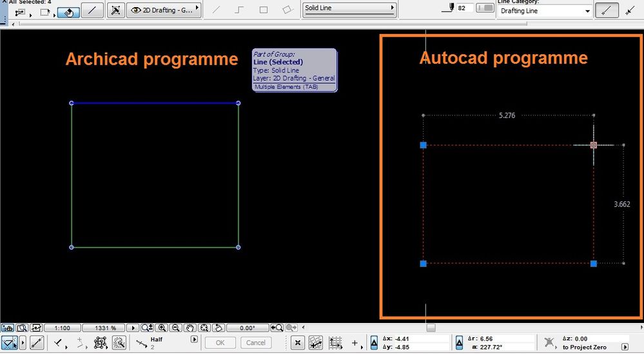Click the Δx value -4.41
The width and height of the screenshot is (644, 354).
402,339
